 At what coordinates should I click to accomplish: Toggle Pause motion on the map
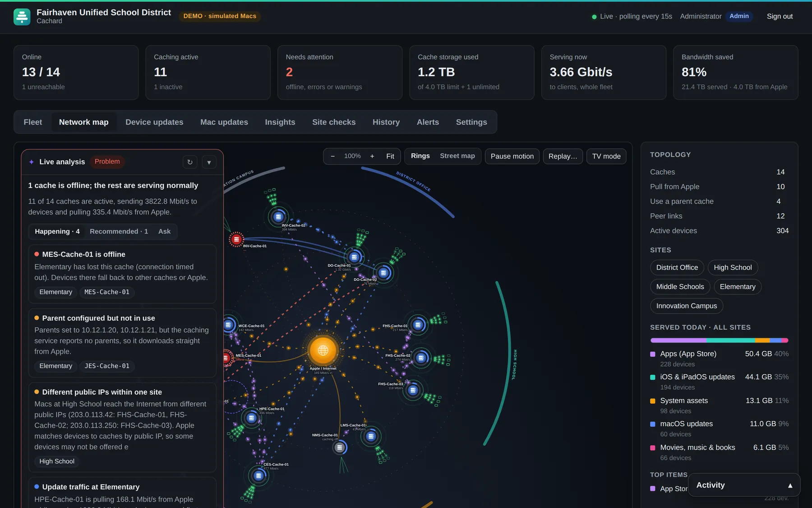(512, 156)
